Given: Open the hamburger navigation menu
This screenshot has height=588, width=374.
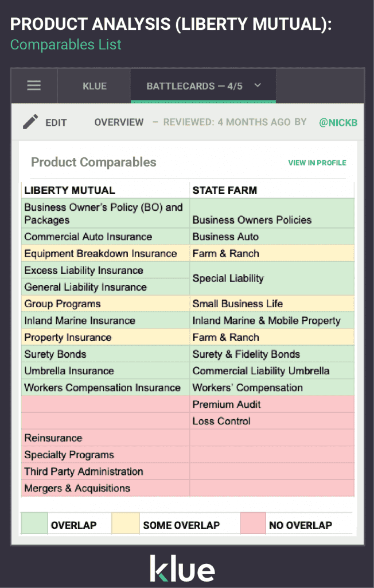Looking at the screenshot, I should click(x=34, y=85).
